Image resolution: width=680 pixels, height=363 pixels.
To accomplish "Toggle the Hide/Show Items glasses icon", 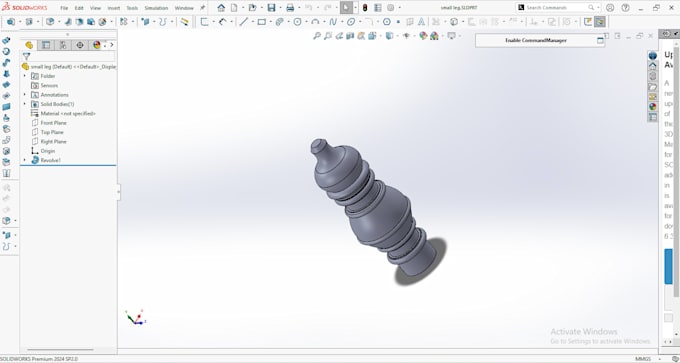I will (406, 36).
